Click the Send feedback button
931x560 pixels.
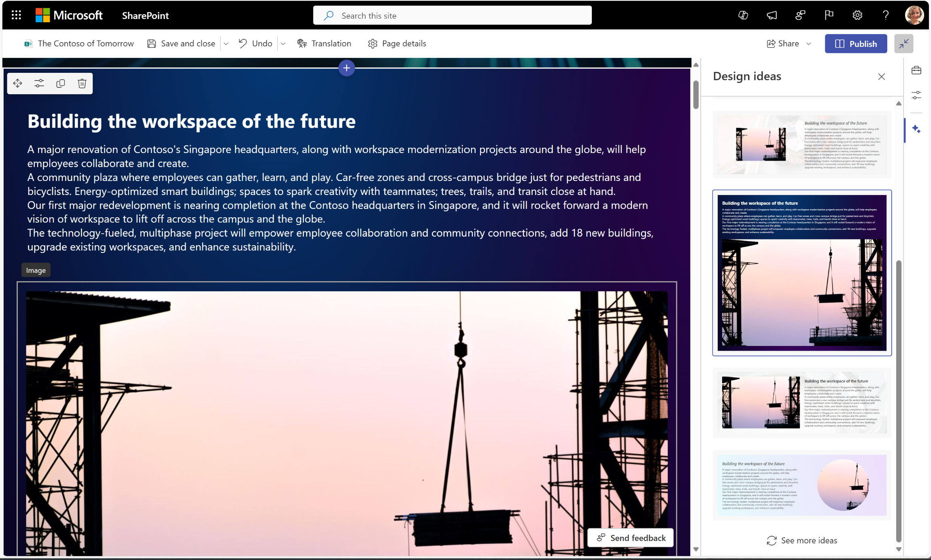(x=630, y=537)
